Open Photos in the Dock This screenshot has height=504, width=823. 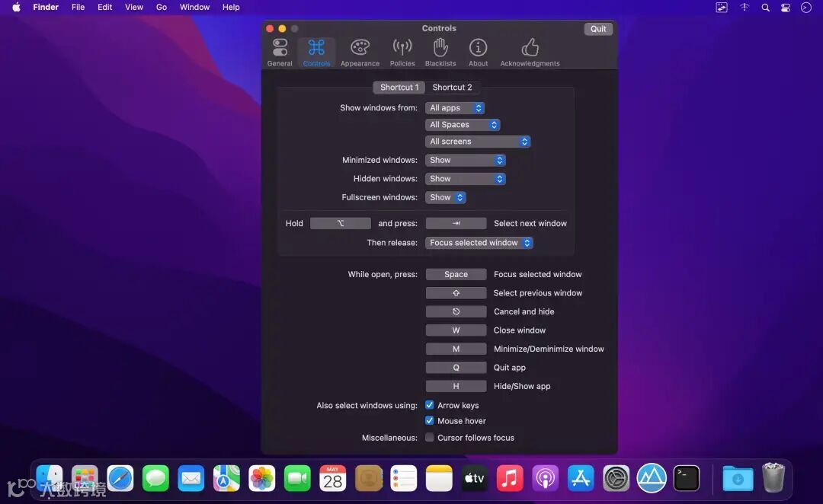click(262, 478)
